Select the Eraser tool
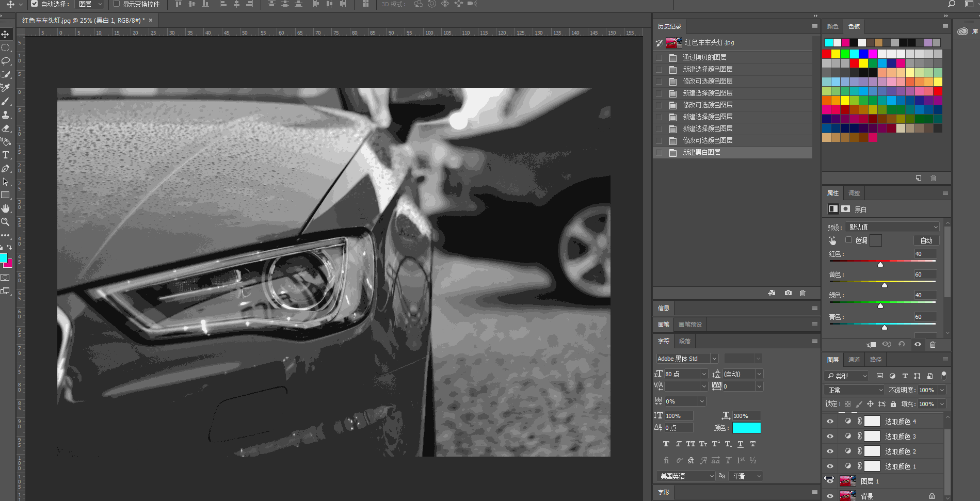980x501 pixels. tap(6, 128)
